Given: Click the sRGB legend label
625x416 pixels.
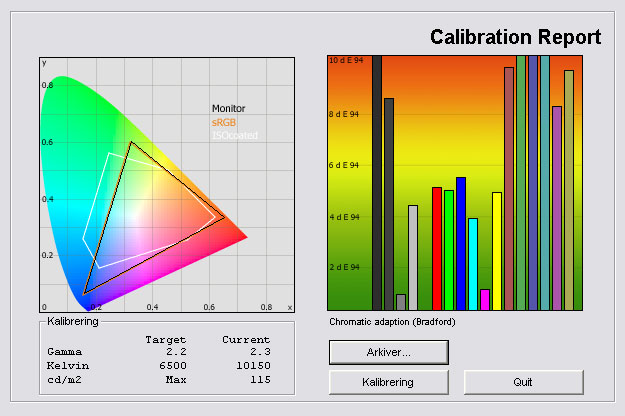Looking at the screenshot, I should coord(224,122).
